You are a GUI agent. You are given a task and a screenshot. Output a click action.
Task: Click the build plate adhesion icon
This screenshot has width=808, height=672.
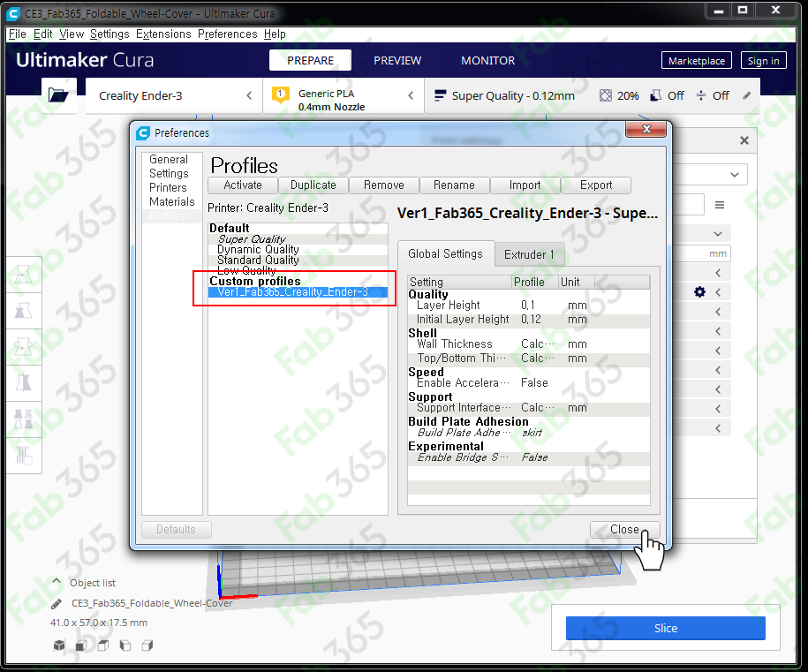tap(701, 95)
